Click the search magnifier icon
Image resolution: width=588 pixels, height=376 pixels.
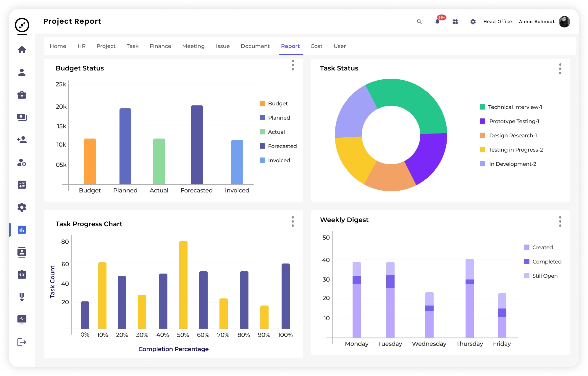[419, 22]
